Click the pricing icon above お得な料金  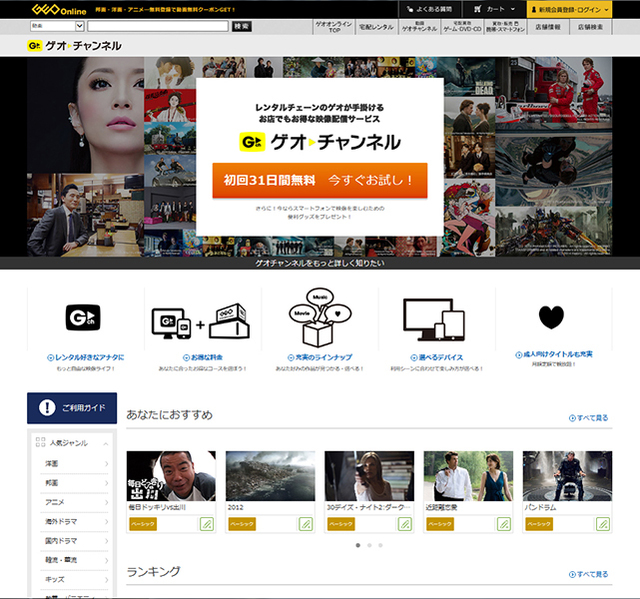[x=200, y=320]
